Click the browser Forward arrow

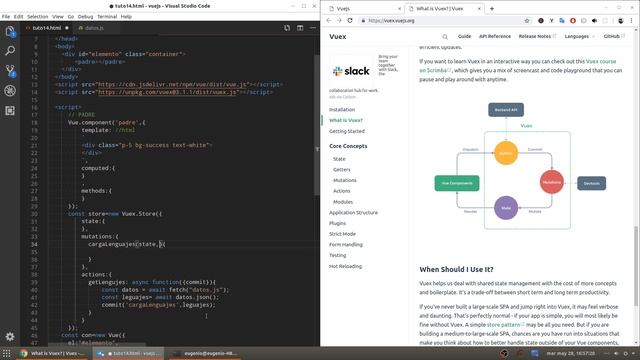tap(339, 20)
